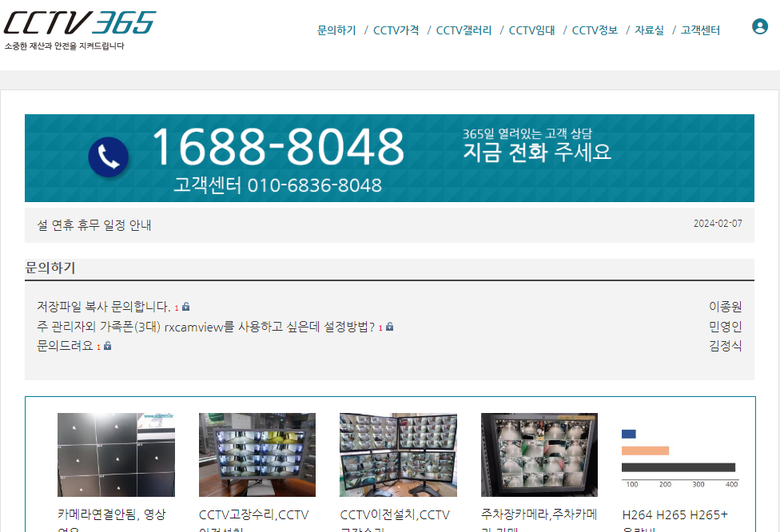Screen dimensions: 780x532
Task: Select the CCTV임대 menu item
Action: [531, 30]
